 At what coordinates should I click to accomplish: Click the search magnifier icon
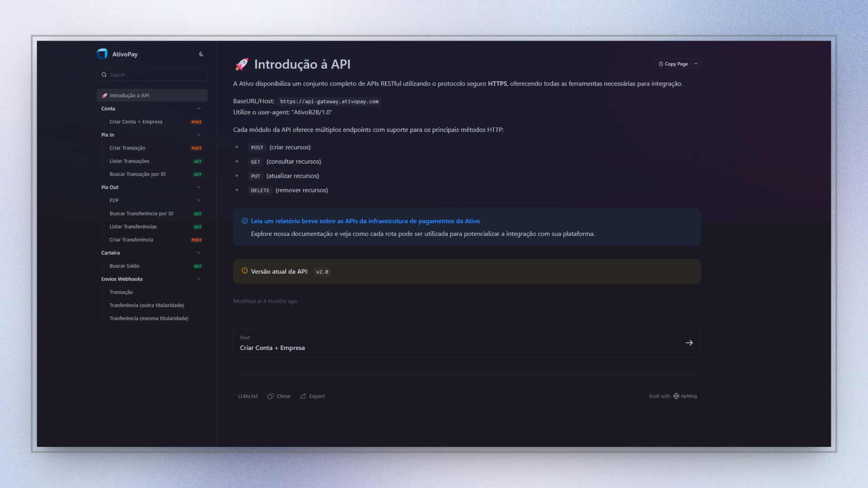(104, 75)
